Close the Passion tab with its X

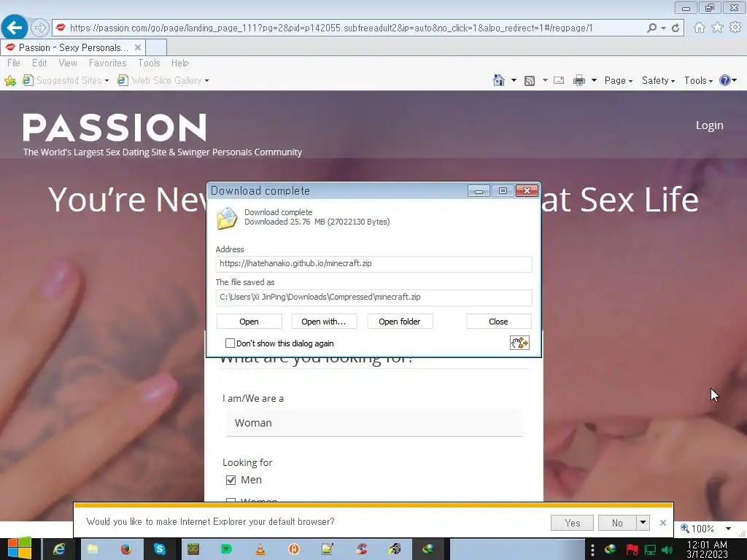pos(138,47)
